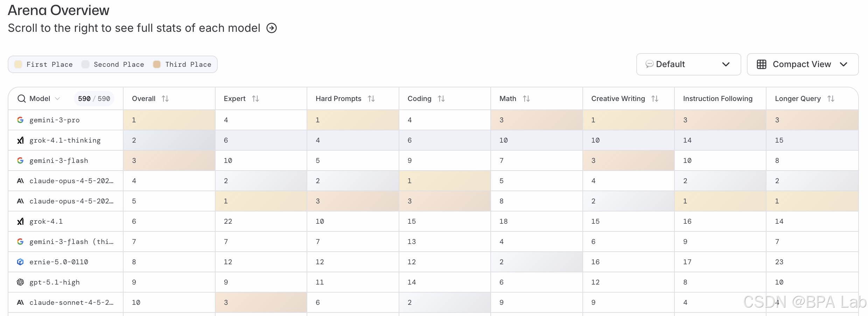Sort the Math column arrows
This screenshot has width=868, height=316.
pos(526,99)
